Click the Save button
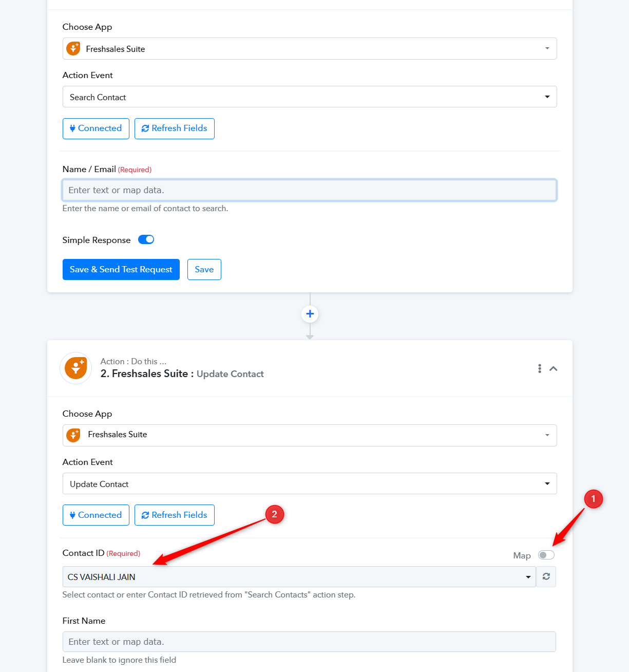 [x=204, y=269]
